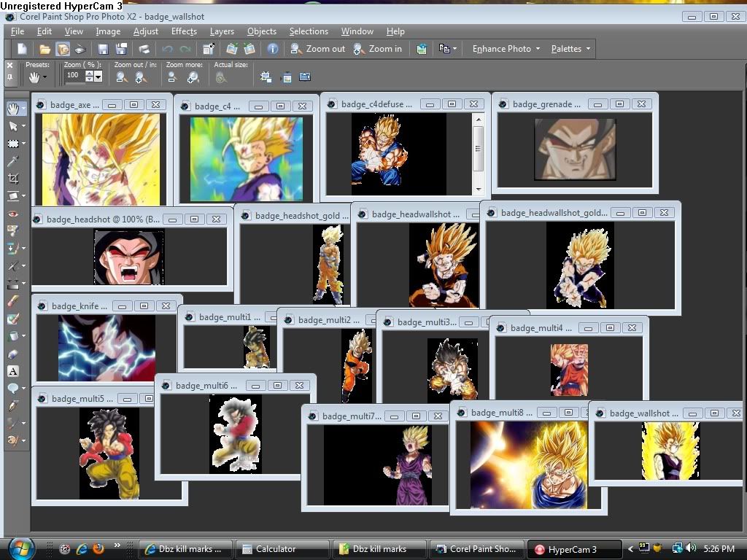Click the Zoom in text button
The height and width of the screenshot is (560, 747).
tap(378, 49)
